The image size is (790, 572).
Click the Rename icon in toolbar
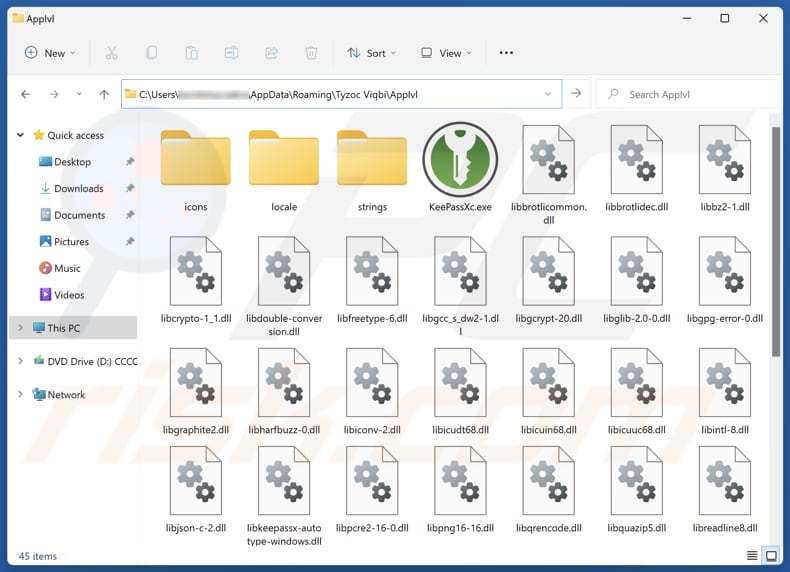231,53
